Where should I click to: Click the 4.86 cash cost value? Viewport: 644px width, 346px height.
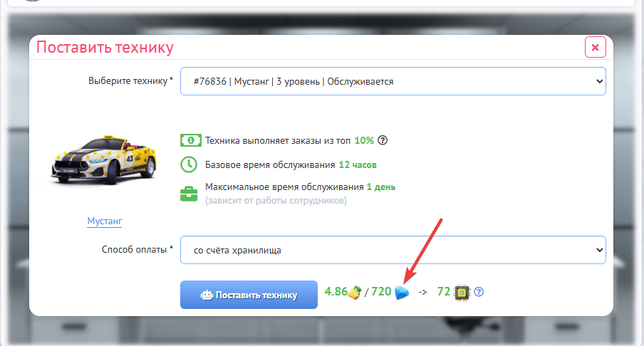pyautogui.click(x=336, y=292)
